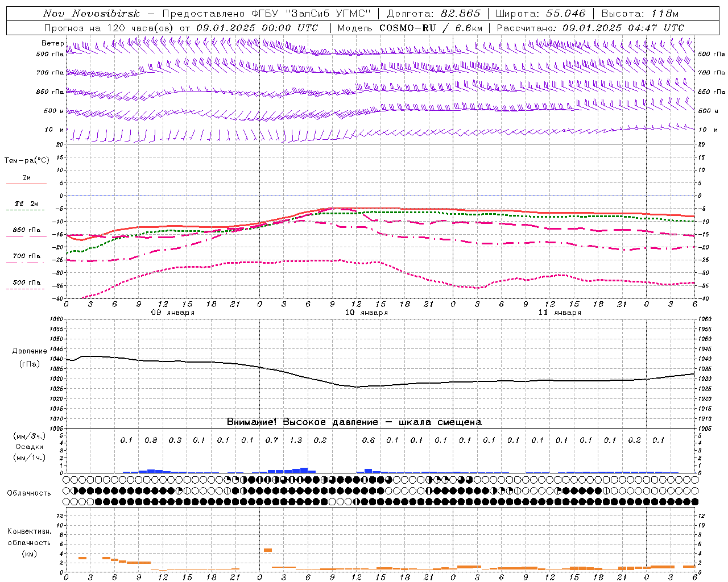Screen dimensions: 728x582
Task: Select the 'Широта: 55.046' latitude value
Action: 540,14
